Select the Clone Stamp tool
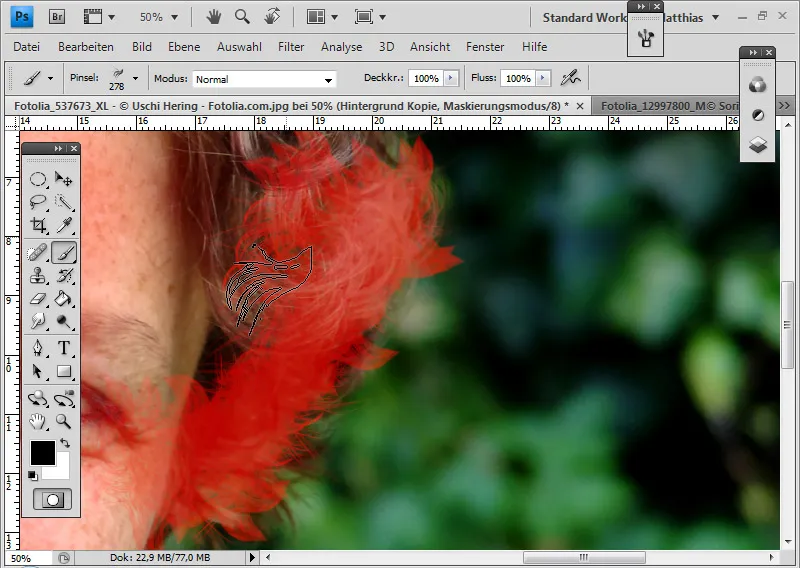 point(38,276)
